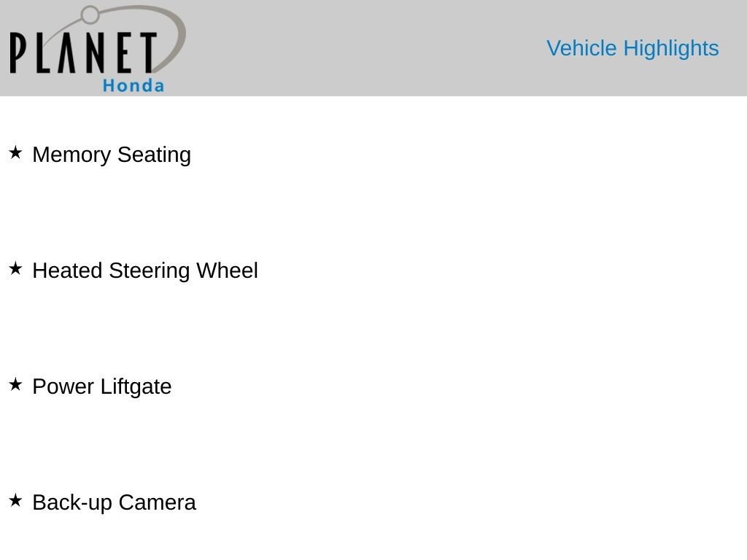This screenshot has height=560, width=747.
Task: Click the word Wheel in the feature list
Action: pos(228,271)
